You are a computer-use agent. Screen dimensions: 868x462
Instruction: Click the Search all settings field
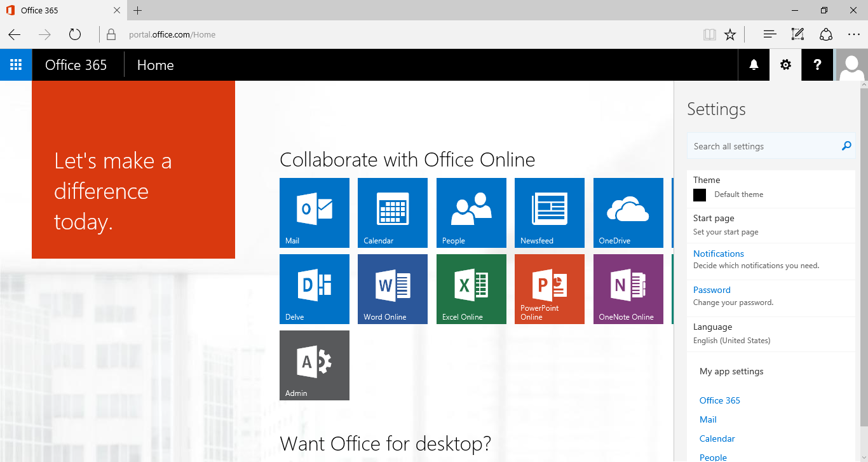[763, 146]
